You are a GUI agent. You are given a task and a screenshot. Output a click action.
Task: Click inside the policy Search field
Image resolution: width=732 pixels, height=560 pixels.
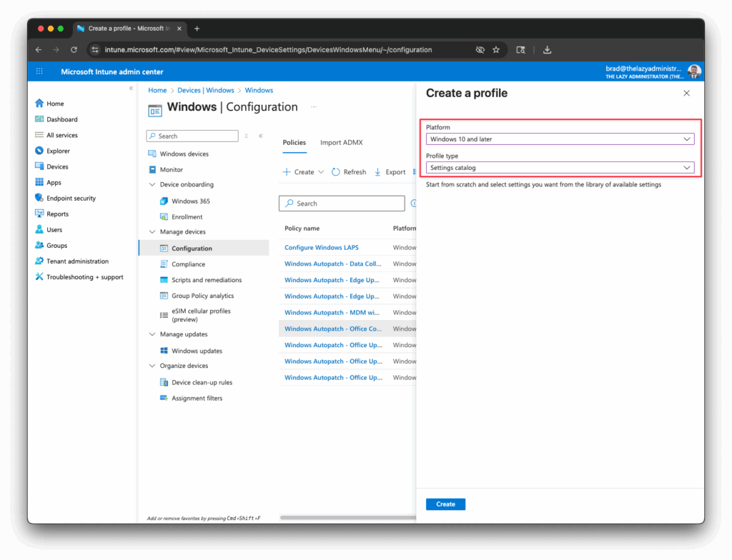(342, 203)
